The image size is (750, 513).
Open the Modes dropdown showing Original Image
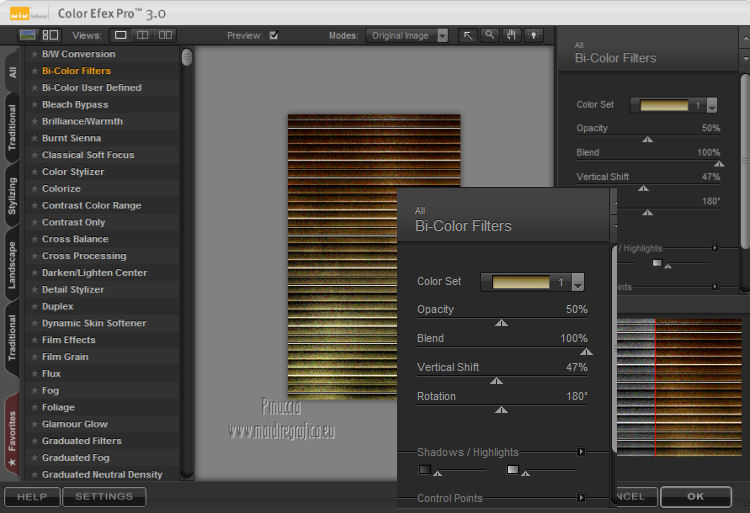point(411,36)
